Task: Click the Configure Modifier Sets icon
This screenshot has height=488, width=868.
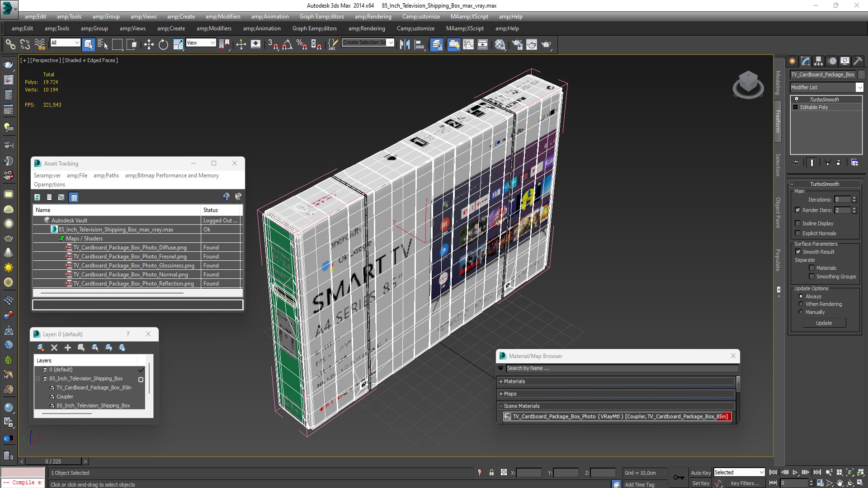Action: pyautogui.click(x=854, y=163)
